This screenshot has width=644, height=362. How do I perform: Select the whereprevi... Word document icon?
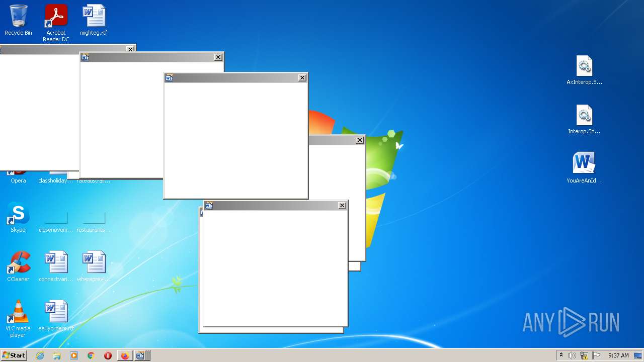[94, 266]
